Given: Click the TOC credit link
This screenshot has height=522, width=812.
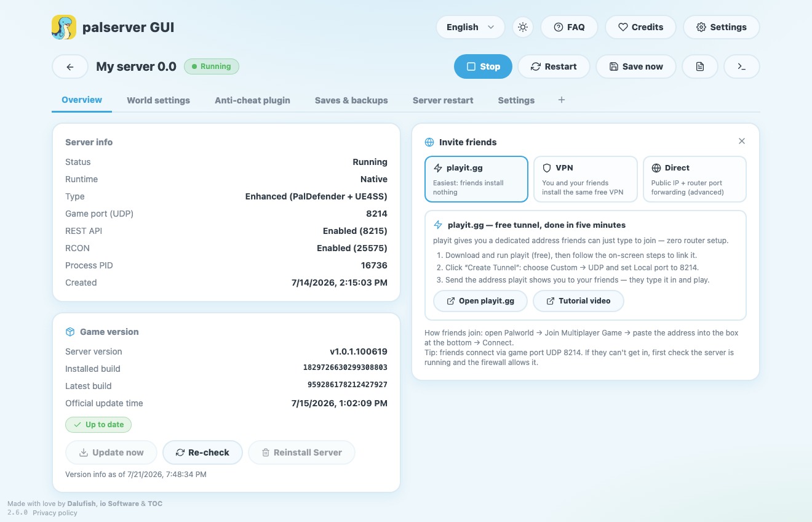Looking at the screenshot, I should coord(155,504).
